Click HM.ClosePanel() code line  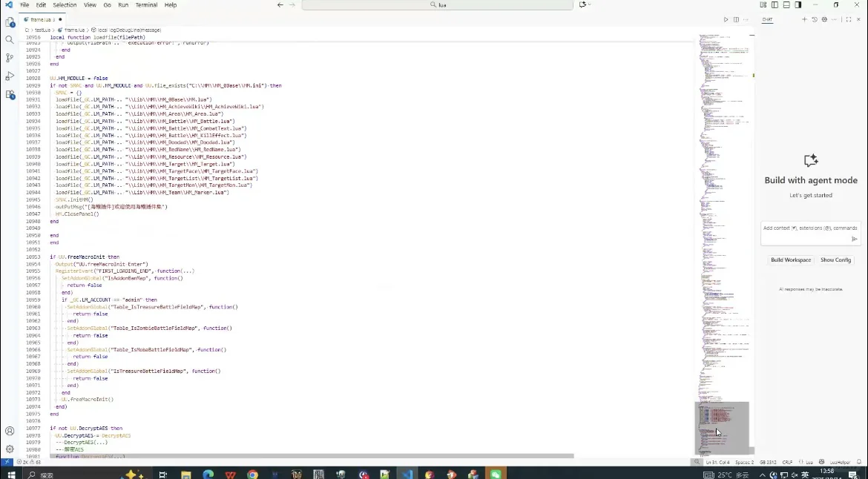[77, 214]
